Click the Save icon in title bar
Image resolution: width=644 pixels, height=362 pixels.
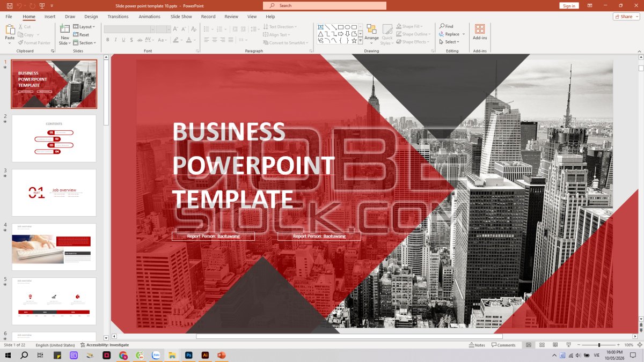[x=10, y=5]
